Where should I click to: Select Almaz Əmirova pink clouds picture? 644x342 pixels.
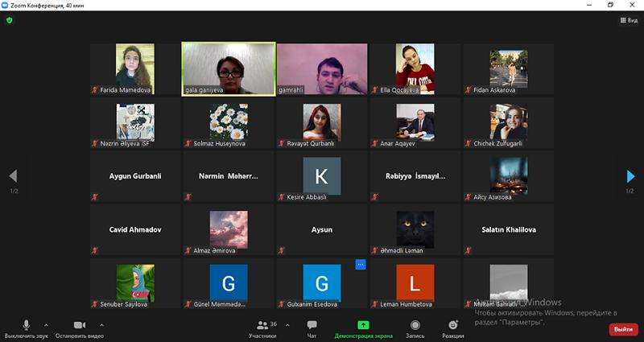[x=229, y=229]
